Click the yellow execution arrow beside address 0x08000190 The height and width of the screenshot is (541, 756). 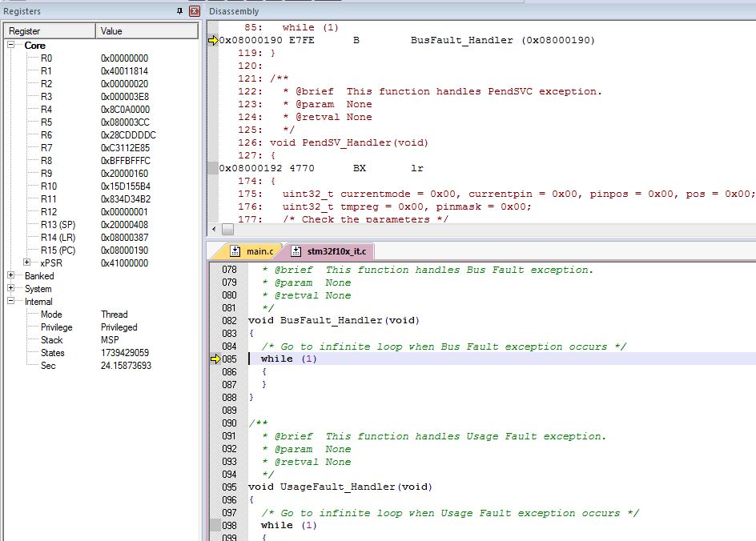[x=213, y=38]
